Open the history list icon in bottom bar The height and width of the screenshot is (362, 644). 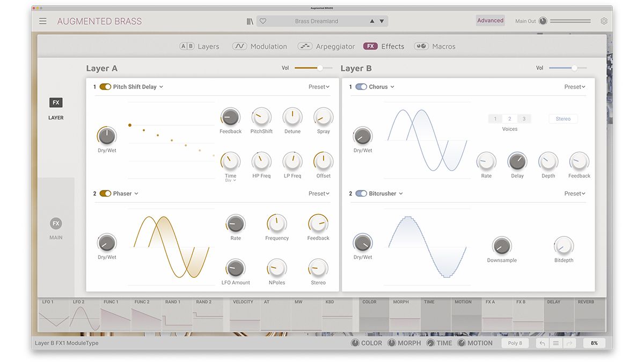(556, 343)
